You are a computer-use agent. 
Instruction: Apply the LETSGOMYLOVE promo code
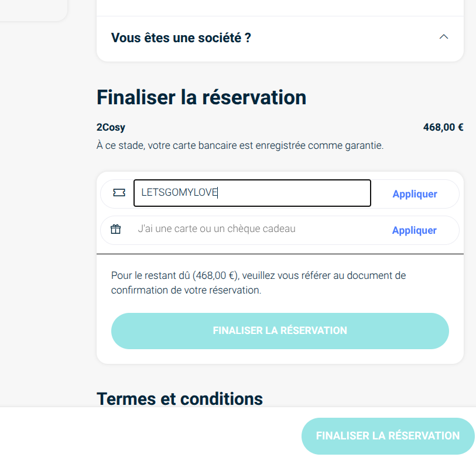coord(415,194)
